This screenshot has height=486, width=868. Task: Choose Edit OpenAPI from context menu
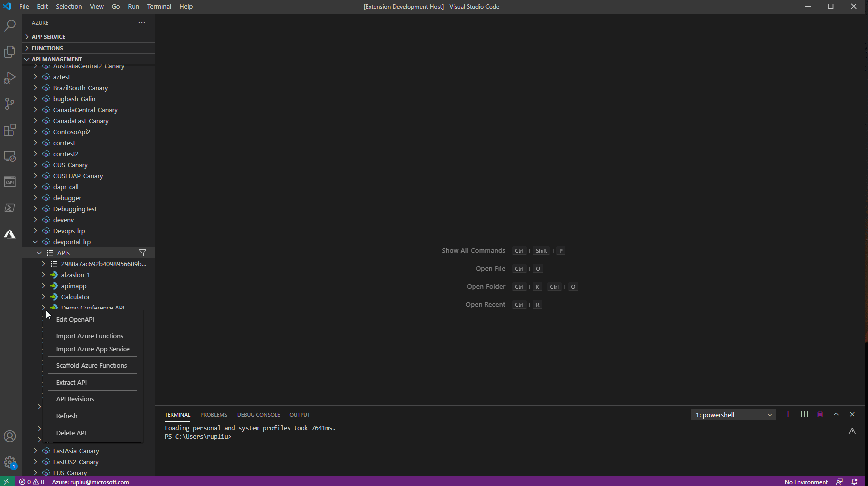coord(93,319)
